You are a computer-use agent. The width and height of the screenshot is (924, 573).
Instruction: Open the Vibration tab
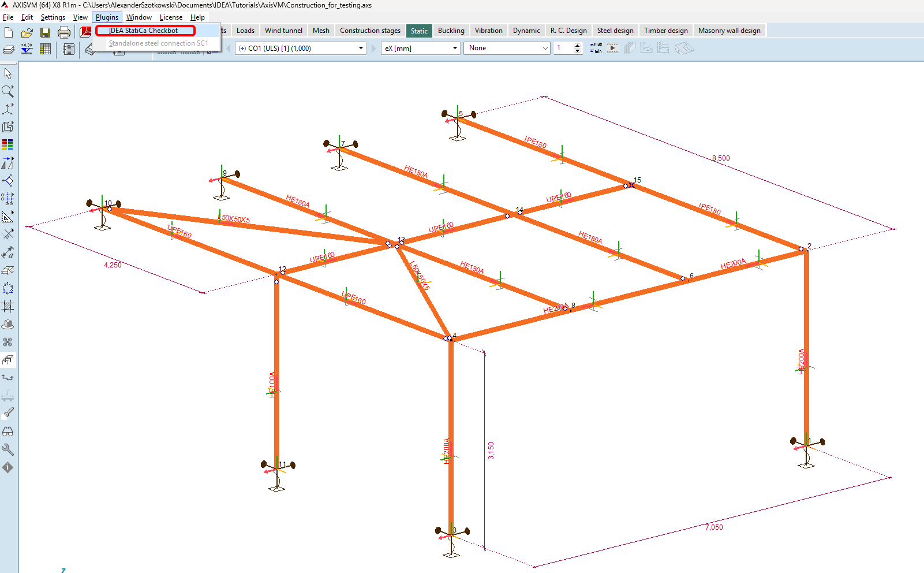point(488,31)
